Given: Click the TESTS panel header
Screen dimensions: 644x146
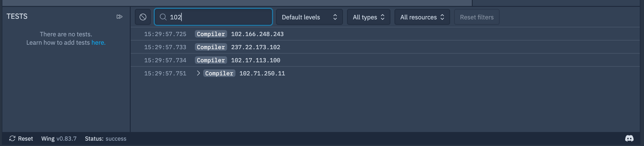Looking at the screenshot, I should click(17, 16).
